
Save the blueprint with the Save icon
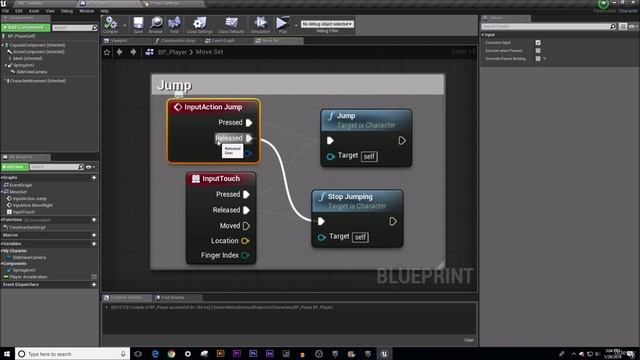tap(138, 24)
